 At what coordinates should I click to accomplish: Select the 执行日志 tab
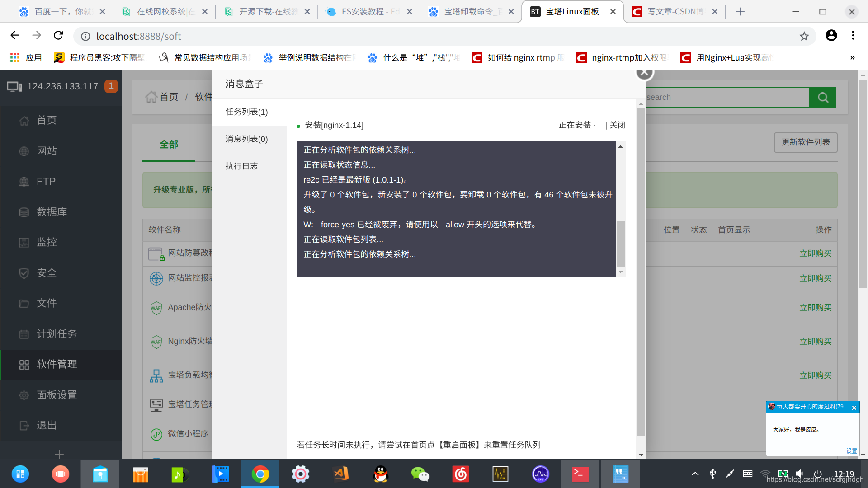tap(249, 166)
